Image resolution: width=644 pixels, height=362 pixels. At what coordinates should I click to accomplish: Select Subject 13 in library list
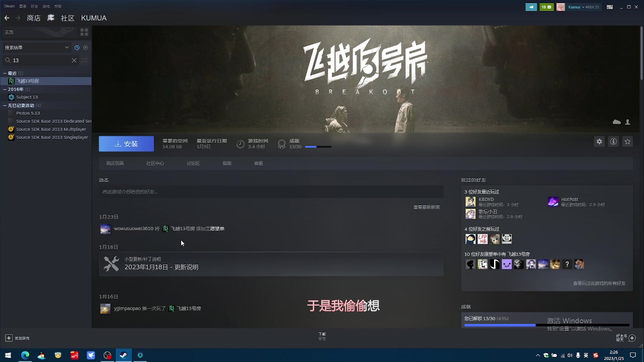click(46, 97)
